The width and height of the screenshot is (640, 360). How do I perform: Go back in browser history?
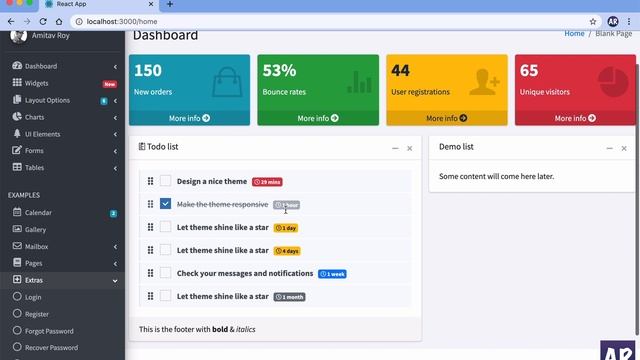click(11, 22)
